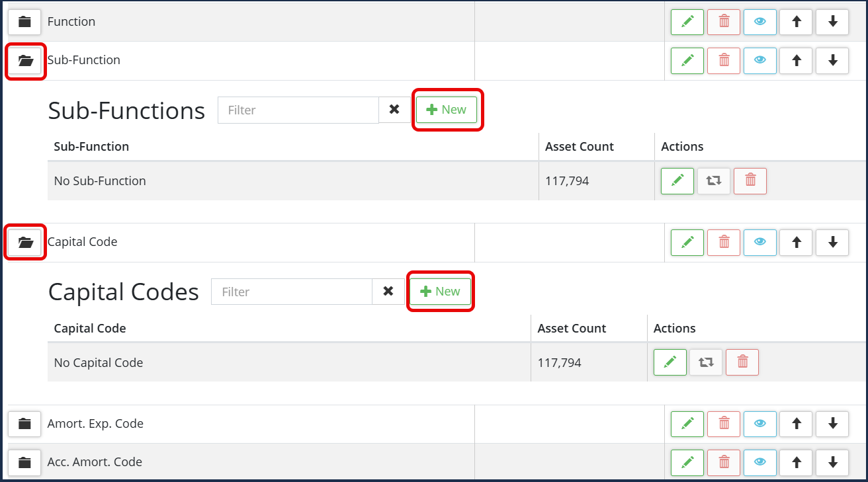This screenshot has height=482, width=868.
Task: Add a New Sub-Function
Action: click(x=447, y=110)
